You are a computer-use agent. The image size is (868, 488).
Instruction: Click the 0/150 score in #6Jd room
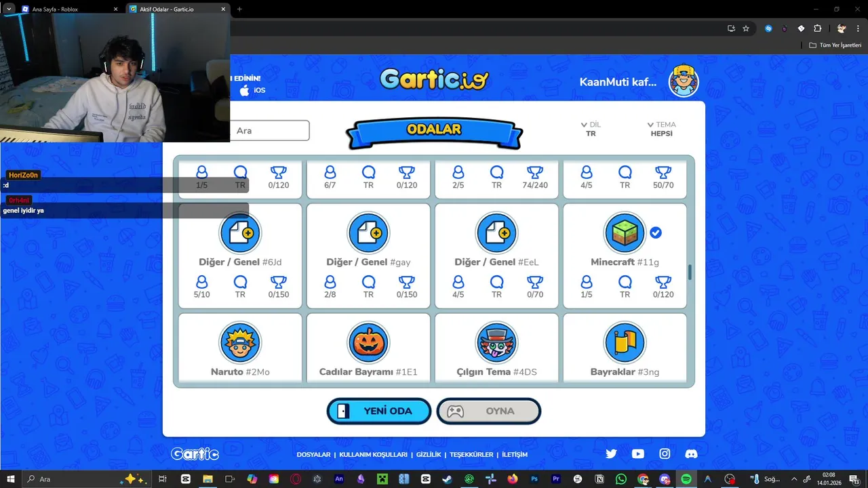click(279, 295)
